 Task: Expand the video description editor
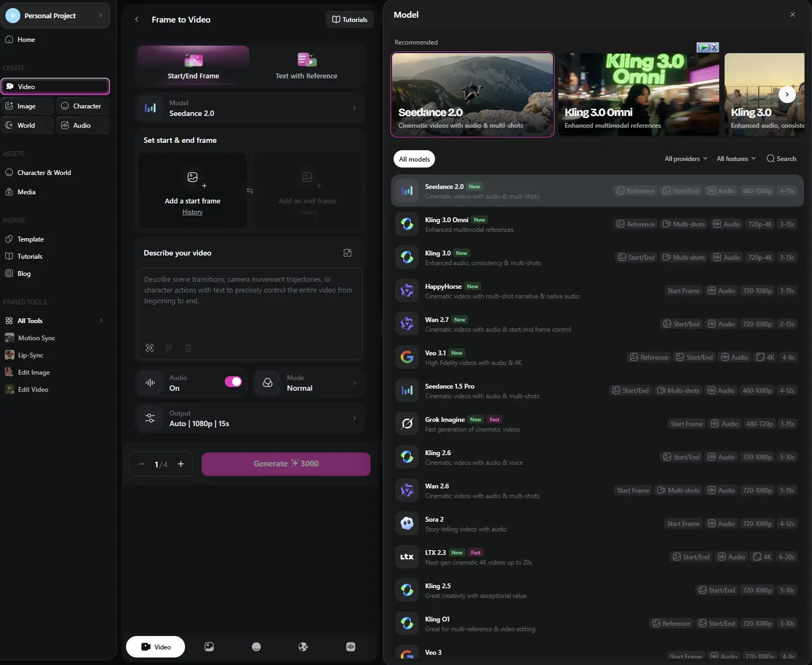pos(348,253)
